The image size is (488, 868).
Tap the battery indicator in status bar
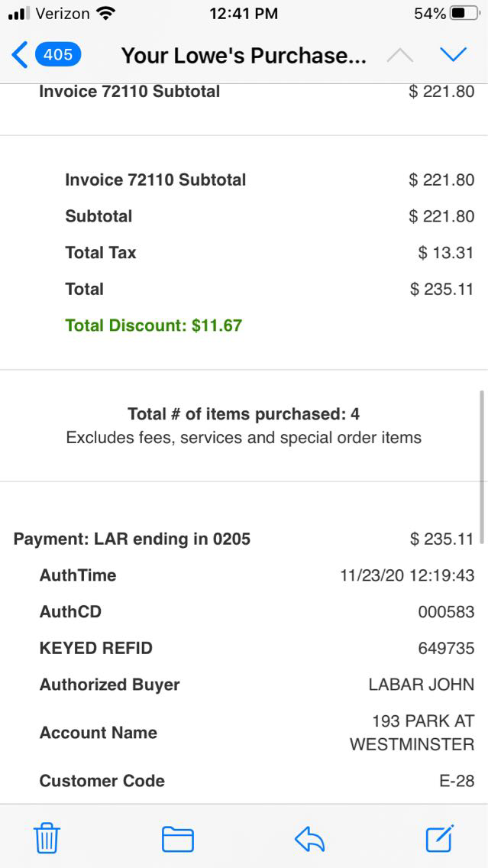click(465, 14)
